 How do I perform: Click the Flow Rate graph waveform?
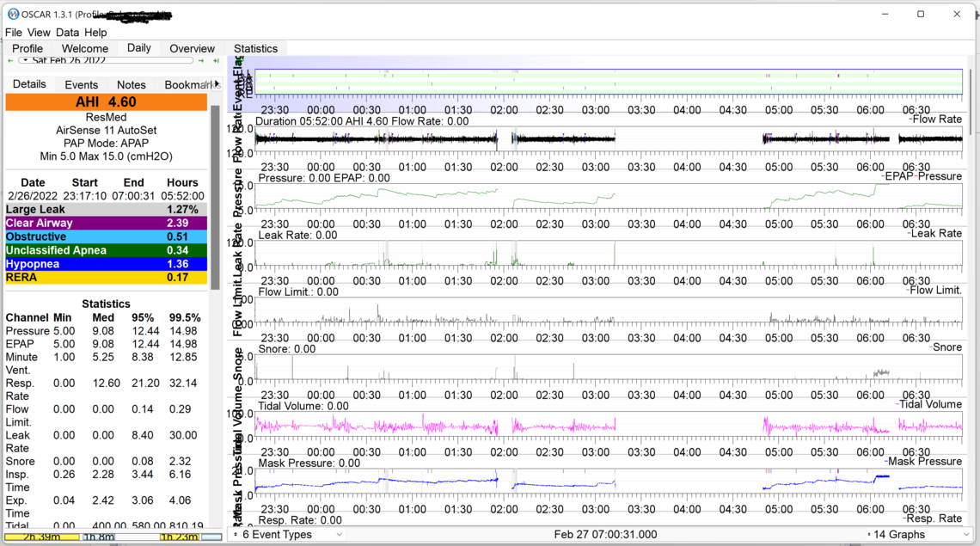click(x=608, y=138)
